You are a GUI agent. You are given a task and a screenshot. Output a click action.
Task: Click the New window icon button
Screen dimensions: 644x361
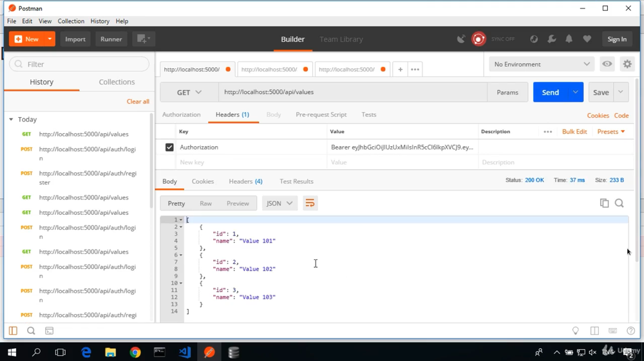[x=144, y=39]
